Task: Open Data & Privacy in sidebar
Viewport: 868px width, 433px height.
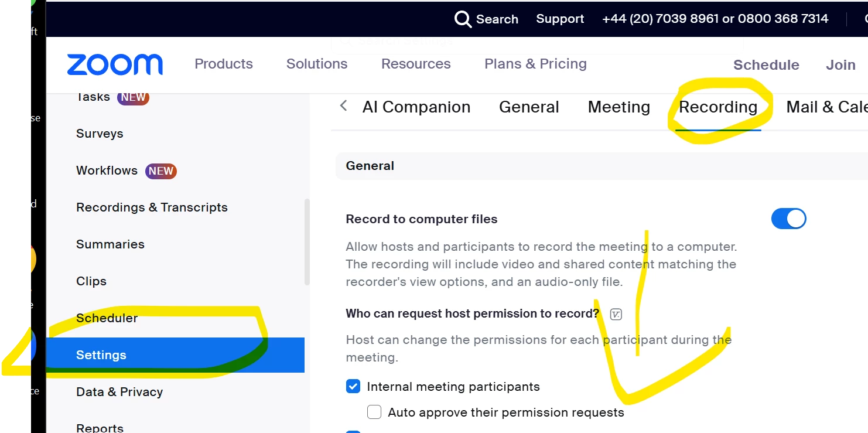Action: (119, 392)
